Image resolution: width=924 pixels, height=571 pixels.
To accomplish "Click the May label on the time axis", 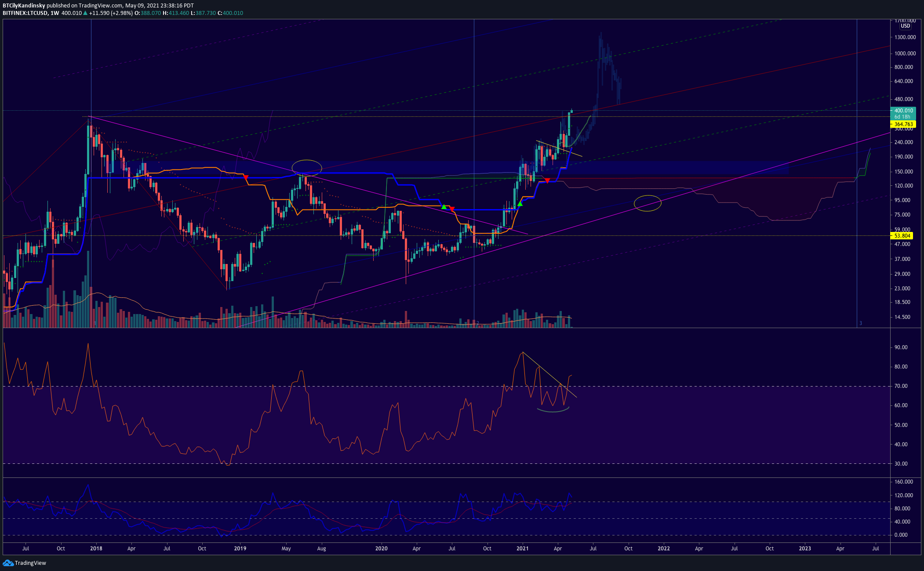I will [x=286, y=549].
